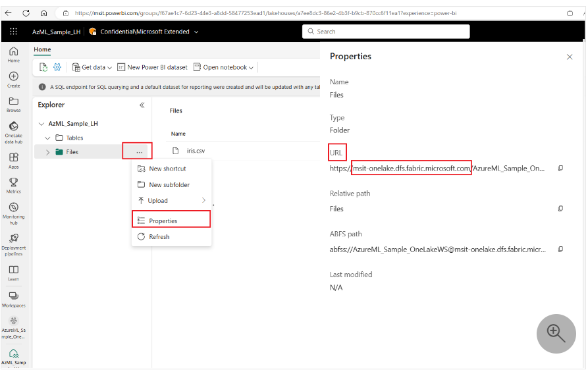
Task: Collapse the Explorer pane
Action: coord(142,105)
